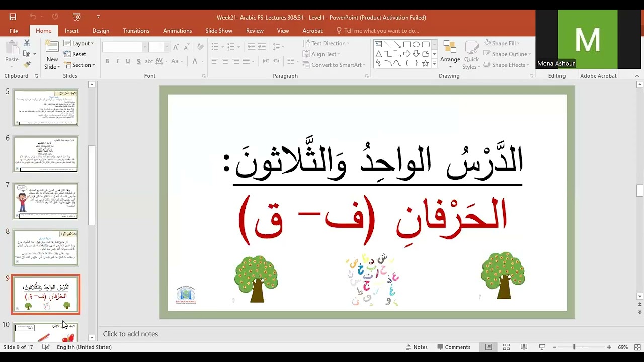This screenshot has height=362, width=644.
Task: Click Start From Beginning presentation icon
Action: 77,17
